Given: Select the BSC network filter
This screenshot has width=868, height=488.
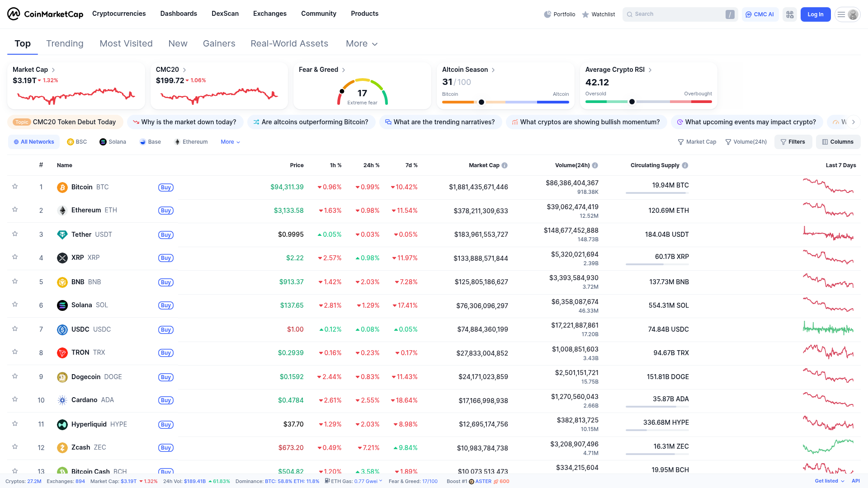Looking at the screenshot, I should [77, 142].
